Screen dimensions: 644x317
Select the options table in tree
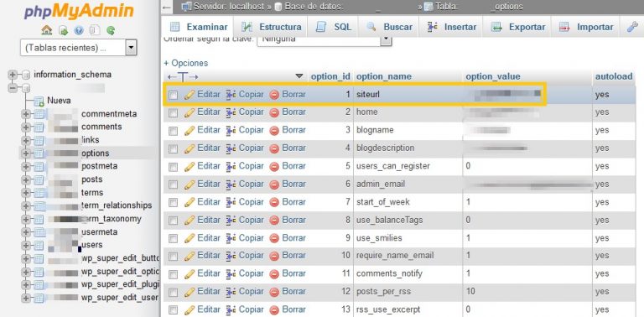pos(96,153)
